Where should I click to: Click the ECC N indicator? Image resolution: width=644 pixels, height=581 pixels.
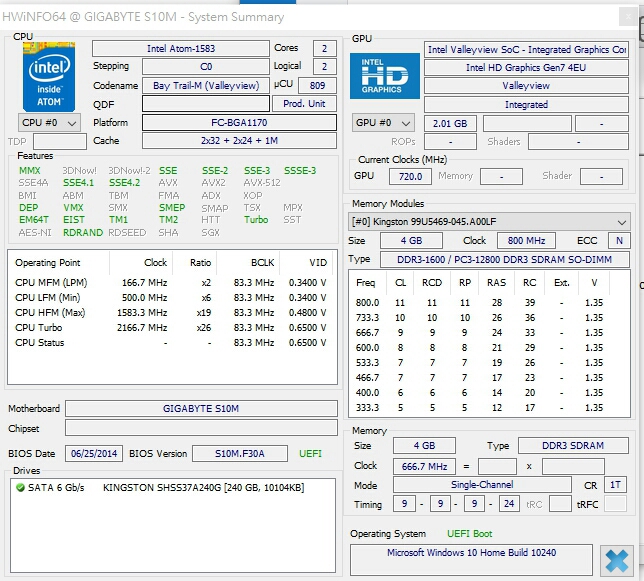(619, 241)
